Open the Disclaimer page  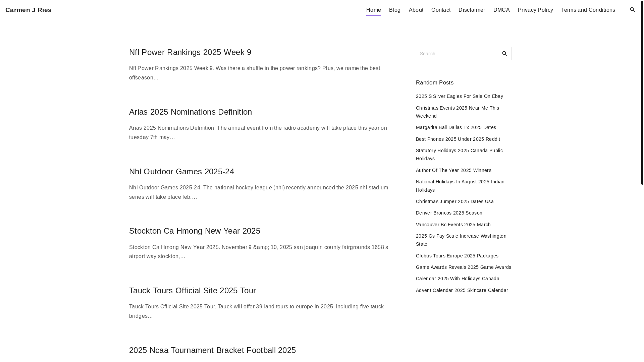(x=472, y=10)
